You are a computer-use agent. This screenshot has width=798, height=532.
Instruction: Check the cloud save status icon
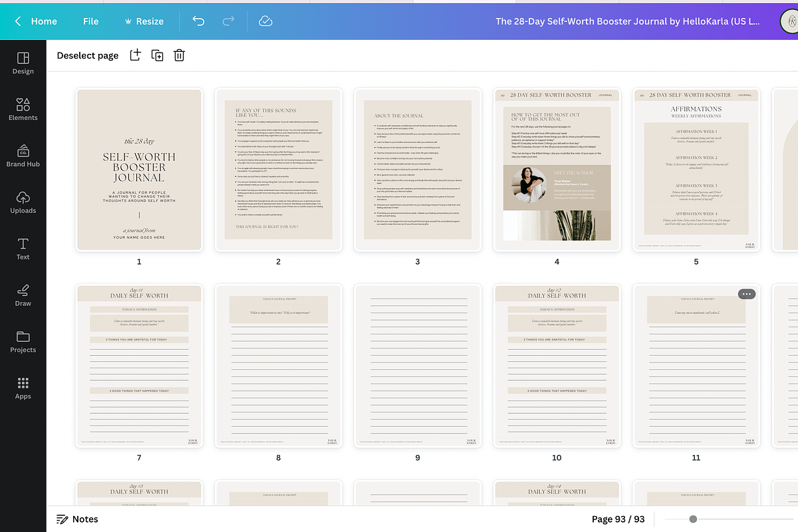(x=265, y=21)
